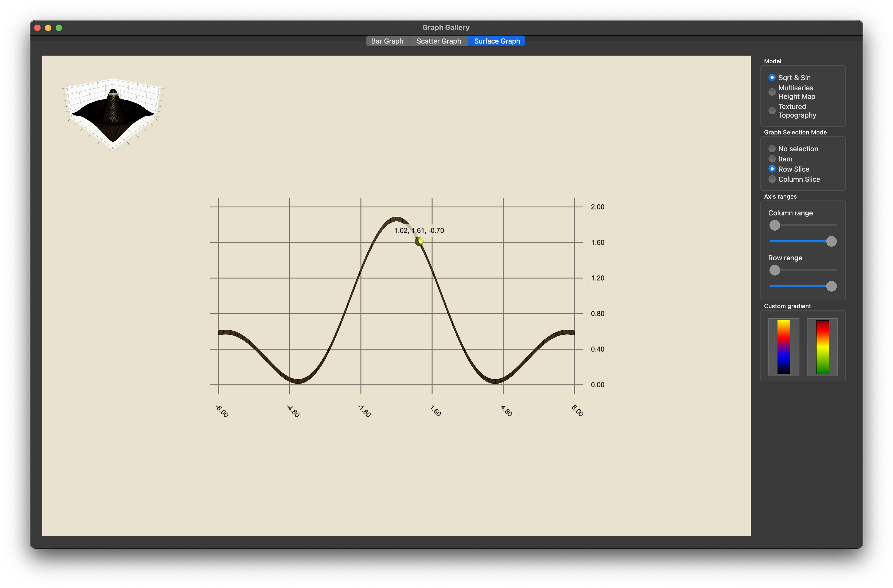Click the highlighted yellow selection point
This screenshot has height=588, width=893.
[419, 242]
